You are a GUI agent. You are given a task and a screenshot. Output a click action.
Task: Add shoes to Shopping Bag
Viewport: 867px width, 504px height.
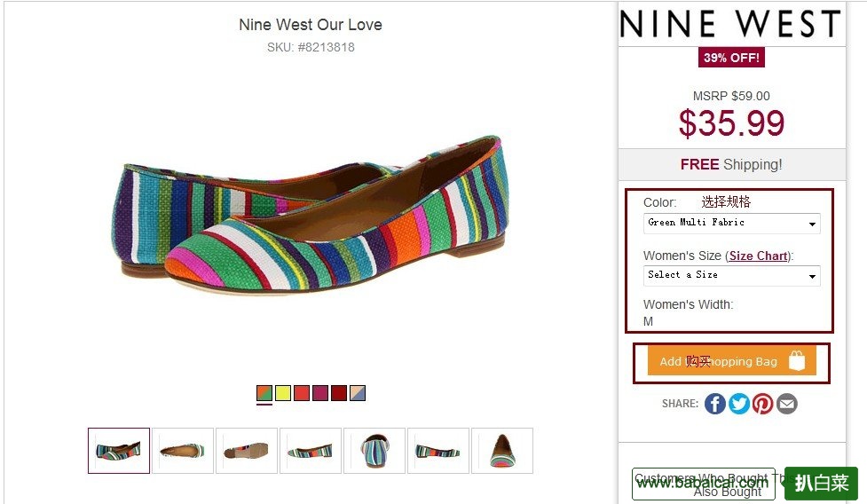click(x=719, y=361)
